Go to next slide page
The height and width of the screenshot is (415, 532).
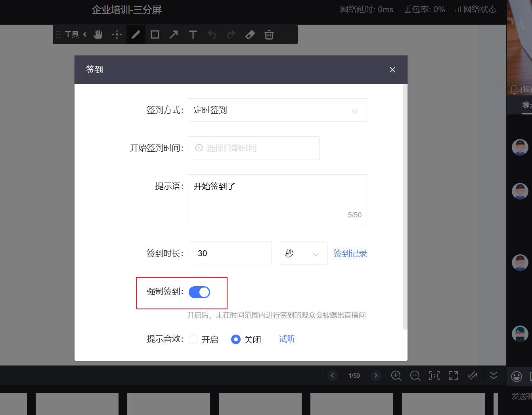pos(376,375)
